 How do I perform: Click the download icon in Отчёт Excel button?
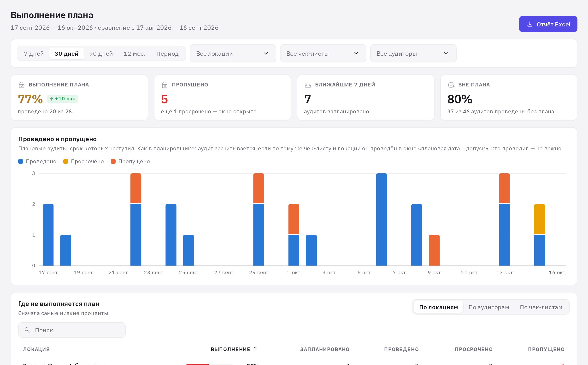[530, 24]
